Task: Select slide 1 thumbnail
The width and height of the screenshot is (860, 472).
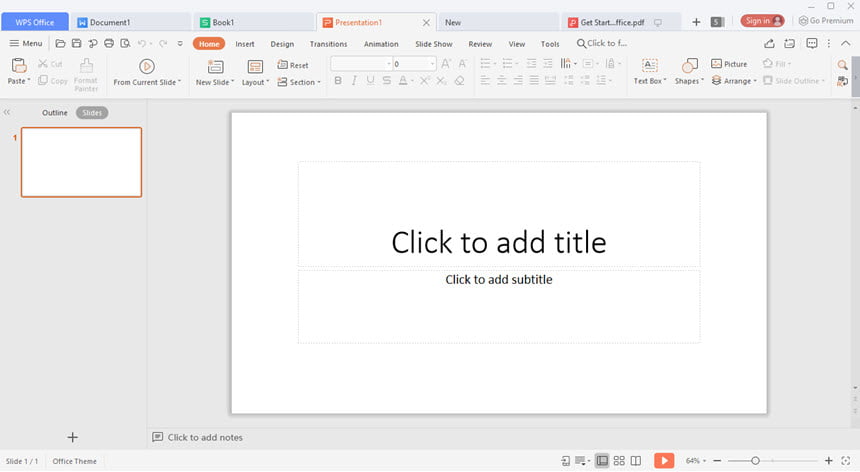Action: 81,162
